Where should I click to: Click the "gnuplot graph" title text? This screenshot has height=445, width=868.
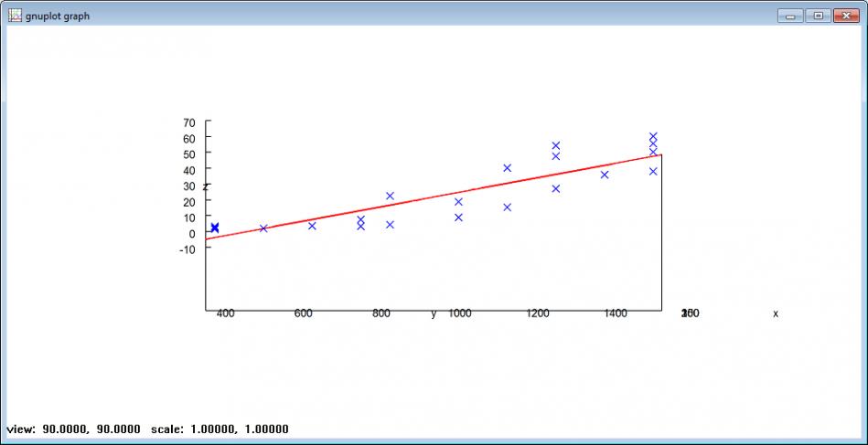click(58, 16)
